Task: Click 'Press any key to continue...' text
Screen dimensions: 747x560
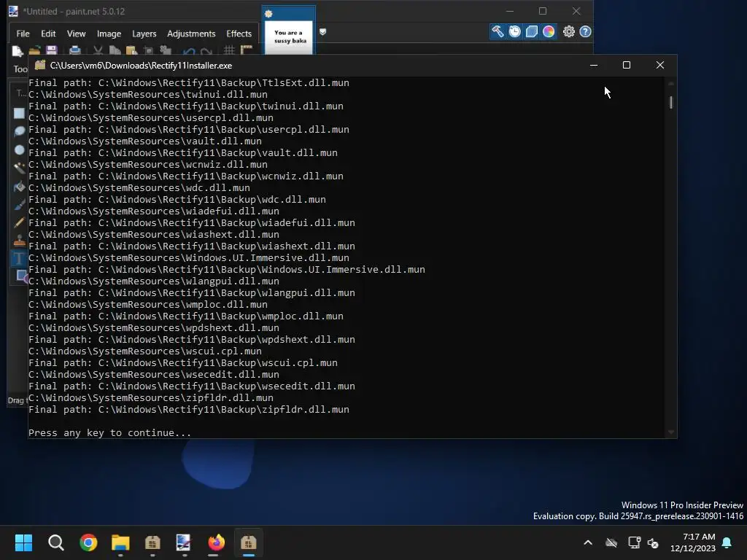Action: (x=109, y=433)
